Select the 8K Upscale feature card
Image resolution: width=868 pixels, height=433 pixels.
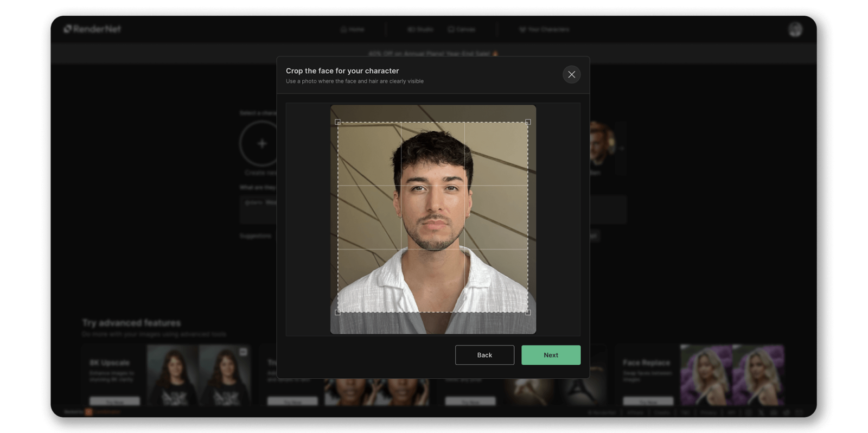(x=166, y=374)
